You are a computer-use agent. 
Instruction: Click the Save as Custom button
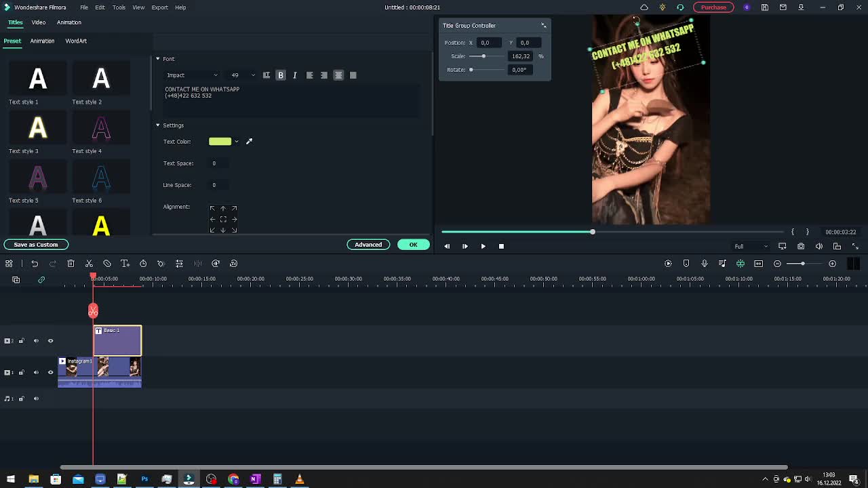coord(36,244)
